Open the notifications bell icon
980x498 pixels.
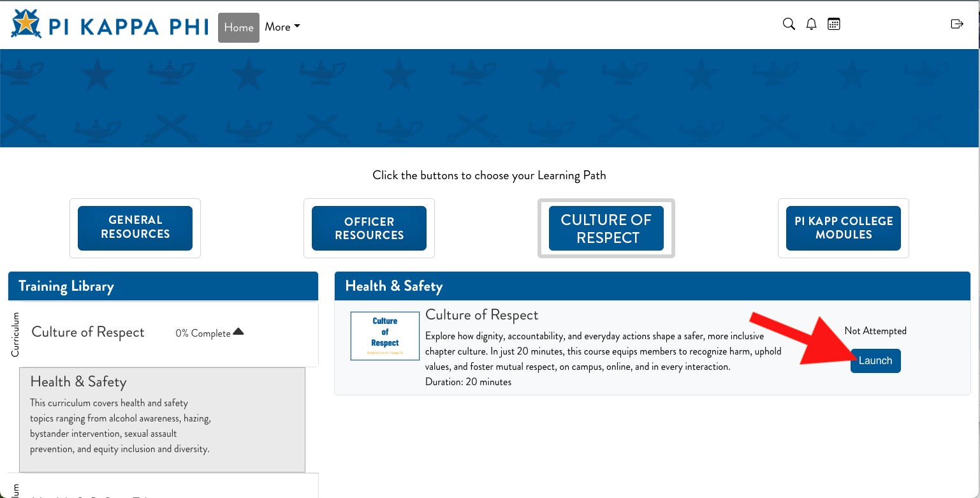coord(811,24)
